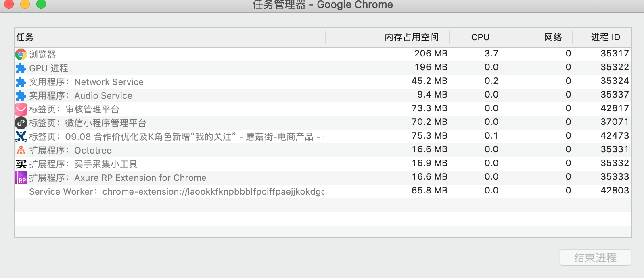The height and width of the screenshot is (278, 644).
Task: Select 扩展程序: Octotree row
Action: (323, 150)
